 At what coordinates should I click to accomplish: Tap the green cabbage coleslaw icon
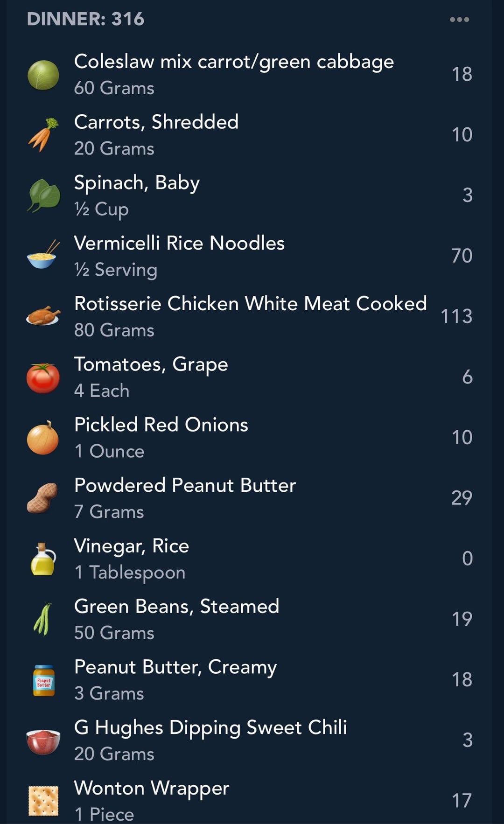tap(43, 75)
